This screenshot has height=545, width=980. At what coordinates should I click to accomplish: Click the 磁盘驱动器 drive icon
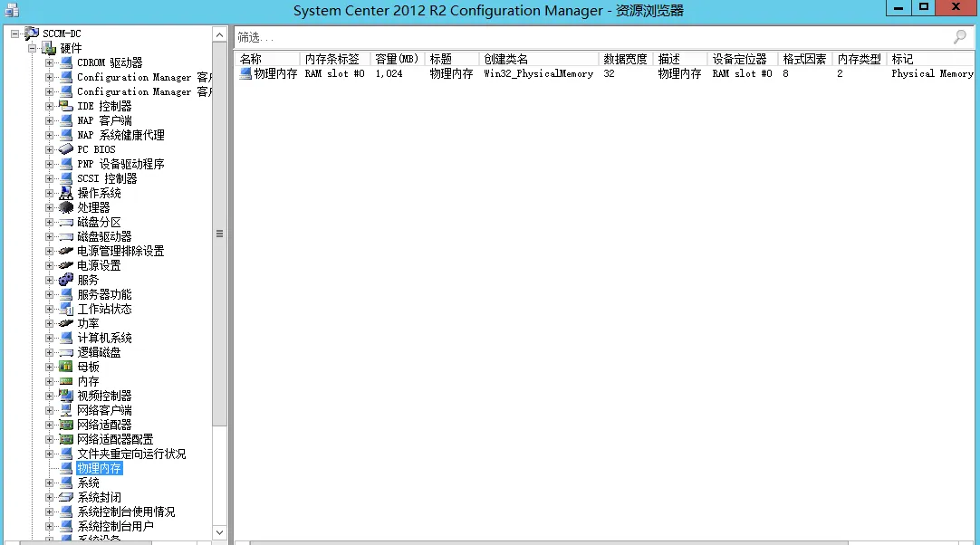coord(66,237)
